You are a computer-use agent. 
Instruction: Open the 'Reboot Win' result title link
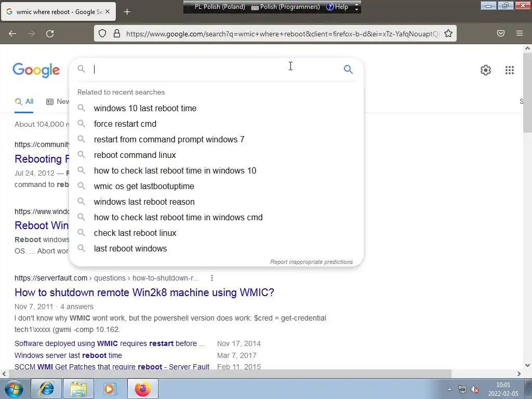(x=42, y=225)
